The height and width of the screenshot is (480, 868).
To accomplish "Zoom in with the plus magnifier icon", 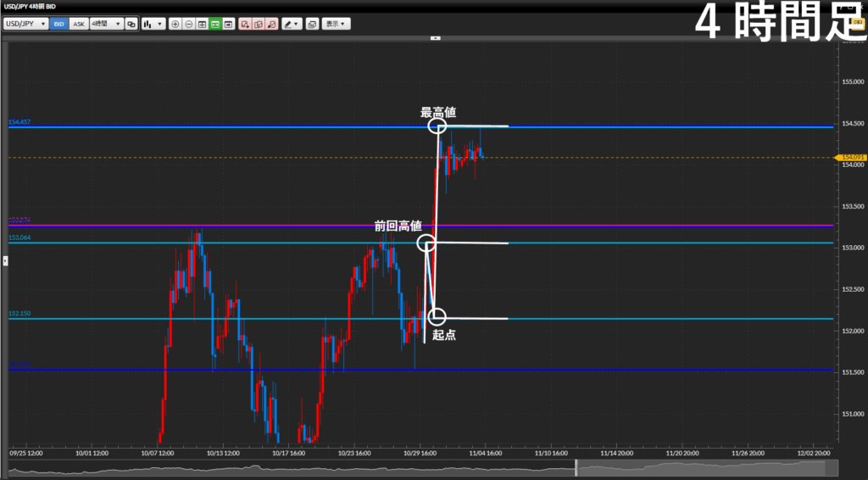I will click(175, 25).
